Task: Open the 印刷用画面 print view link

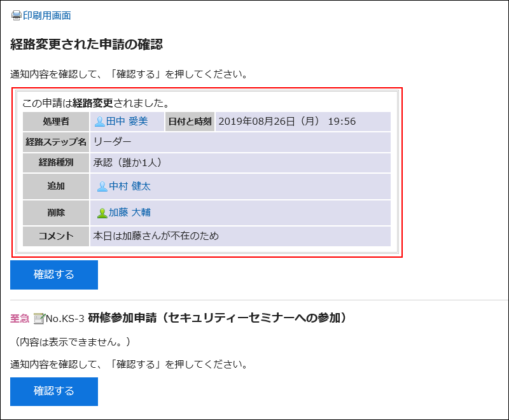Action: 46,15
